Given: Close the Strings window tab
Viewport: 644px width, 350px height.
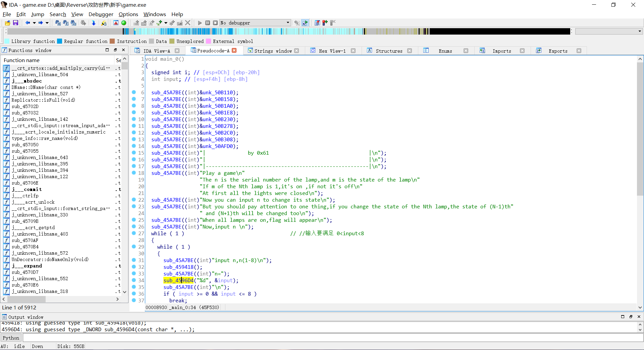Looking at the screenshot, I should click(x=297, y=51).
